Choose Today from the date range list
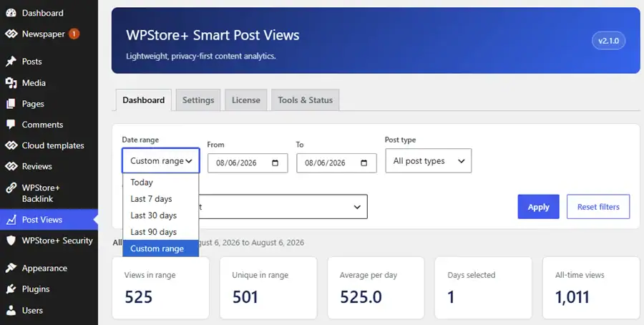The width and height of the screenshot is (644, 325). 160,182
